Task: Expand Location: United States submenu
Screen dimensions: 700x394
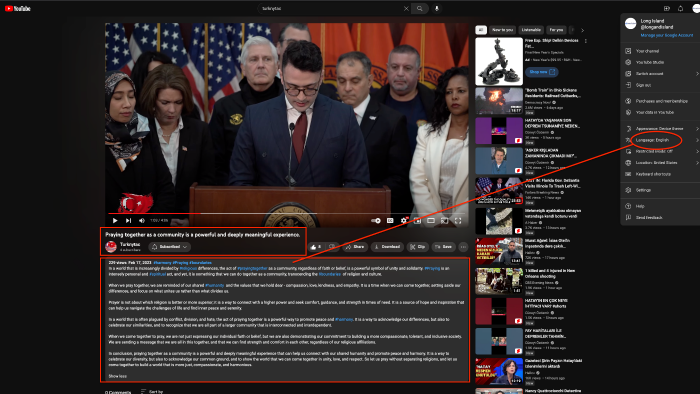Action: coord(662,162)
